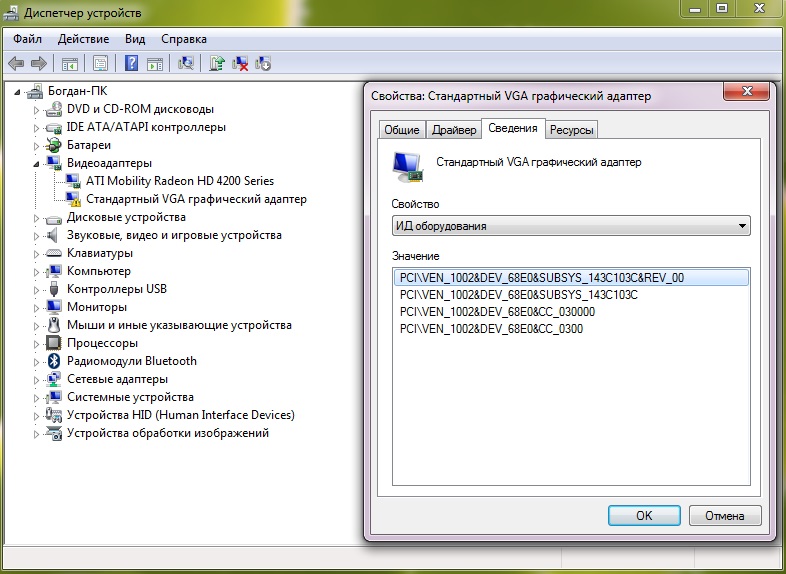Minimize the Диспетчер устройств window
This screenshot has height=574, width=786.
coord(695,7)
